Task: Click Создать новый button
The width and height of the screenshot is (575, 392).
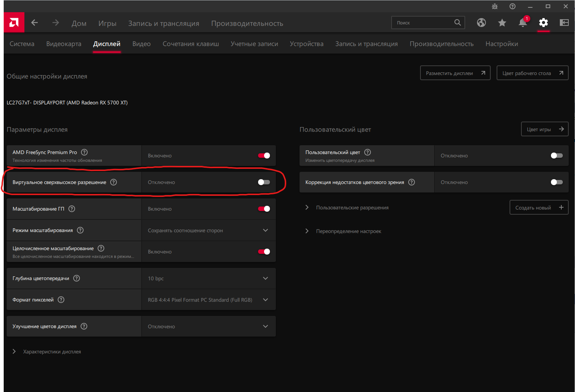Action: pos(539,207)
